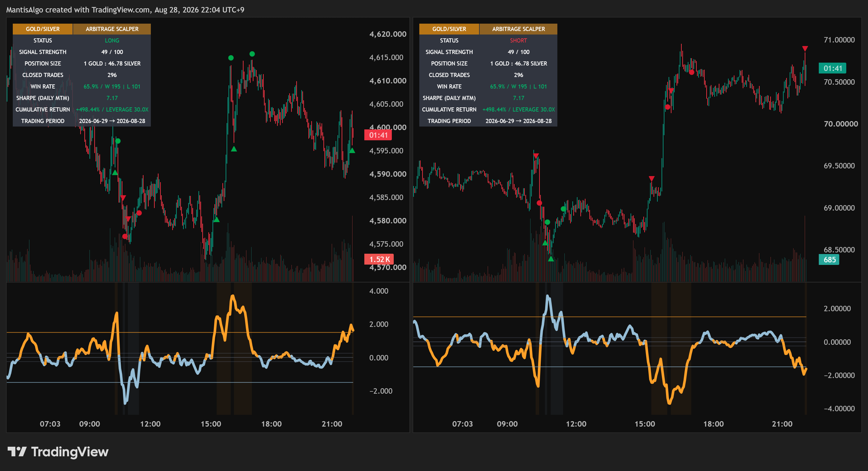The height and width of the screenshot is (471, 868).
Task: Select the GOLD/SILVER header cell in gold chart table
Action: pos(43,29)
